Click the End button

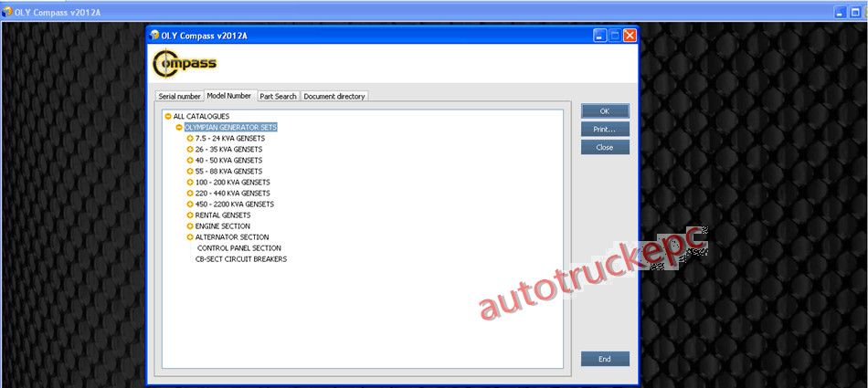[605, 359]
